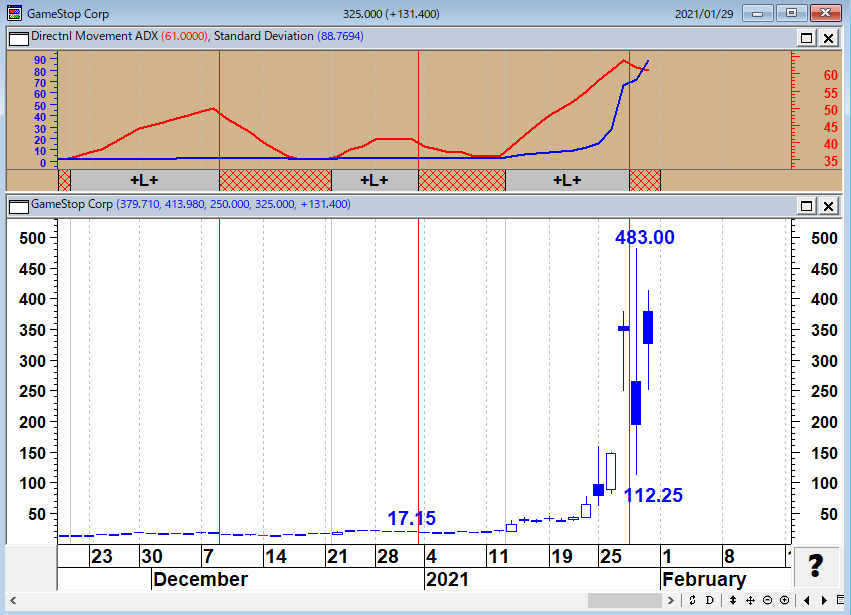The image size is (851, 615).
Task: Click the 'D' daily period icon
Action: pos(709,600)
